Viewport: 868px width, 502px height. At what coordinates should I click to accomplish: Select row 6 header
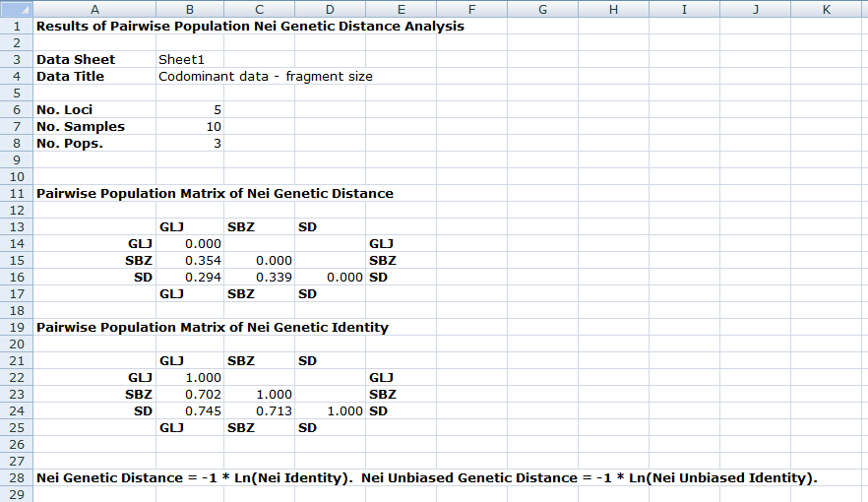coord(17,109)
